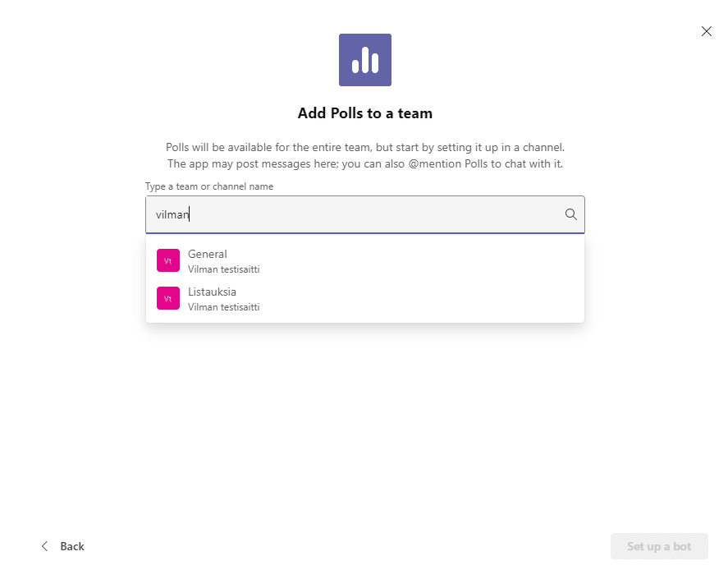
Task: Select the General channel suggestion
Action: 208,254
